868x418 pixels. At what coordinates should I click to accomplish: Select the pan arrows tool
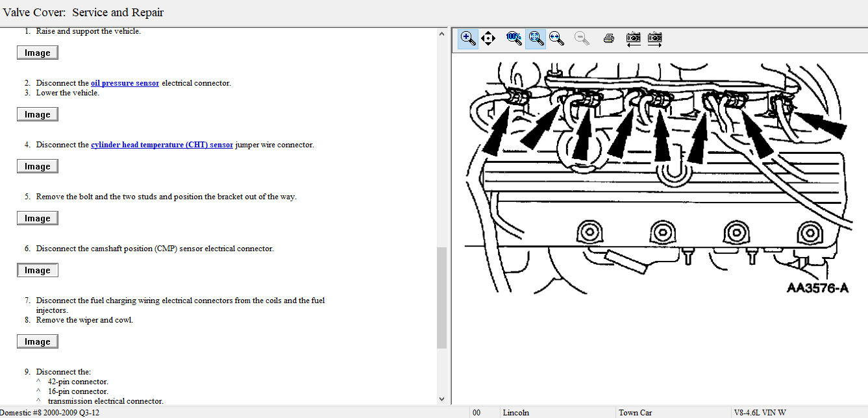coord(489,38)
